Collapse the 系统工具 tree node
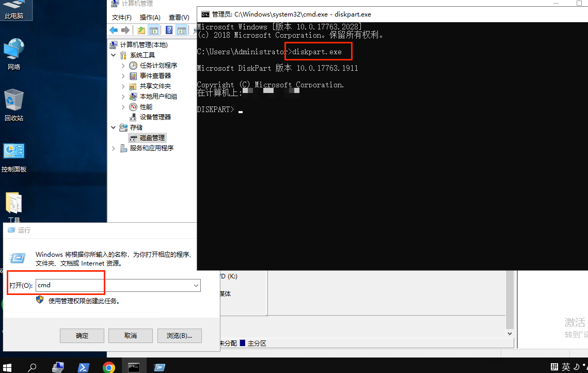Image resolution: width=588 pixels, height=373 pixels. pos(114,55)
